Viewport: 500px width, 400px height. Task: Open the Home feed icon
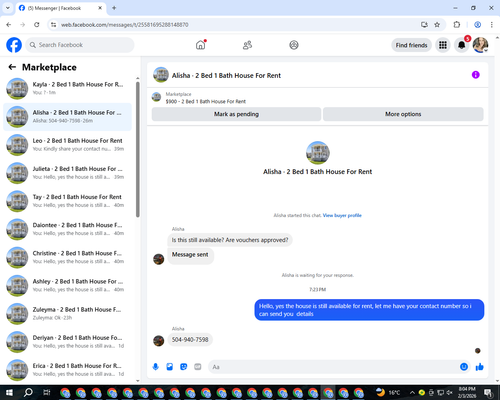coord(201,45)
